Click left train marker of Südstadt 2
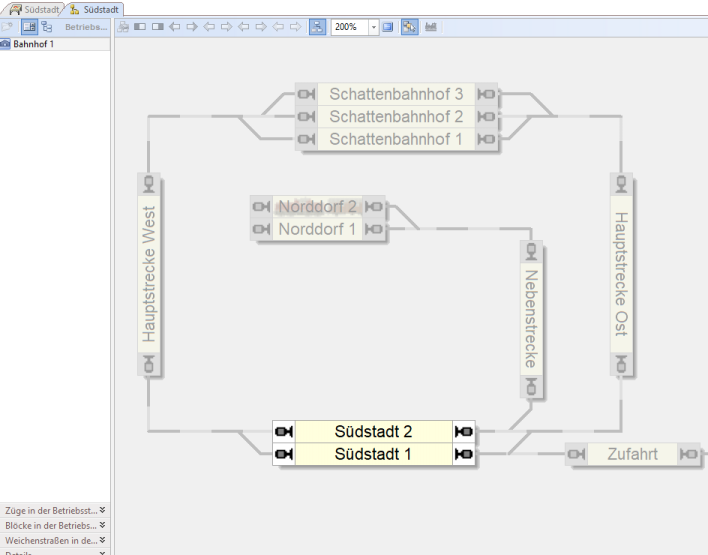The width and height of the screenshot is (708, 555). [284, 432]
